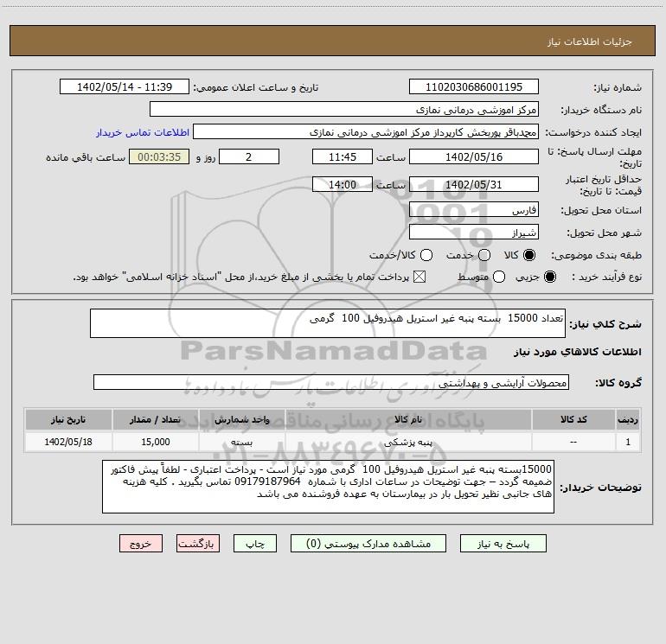Select the متوسط purchase type radio
The width and height of the screenshot is (666, 644).
(x=499, y=277)
